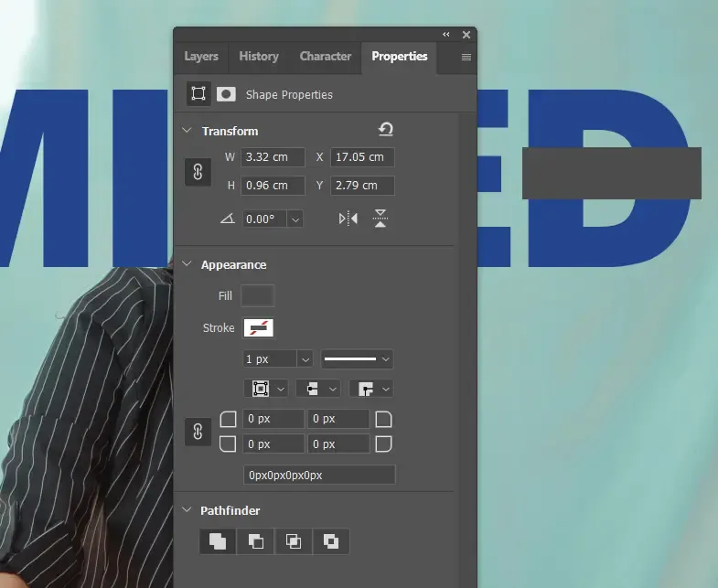Collapse panel with double-arrow icon
The image size is (718, 588).
[446, 35]
